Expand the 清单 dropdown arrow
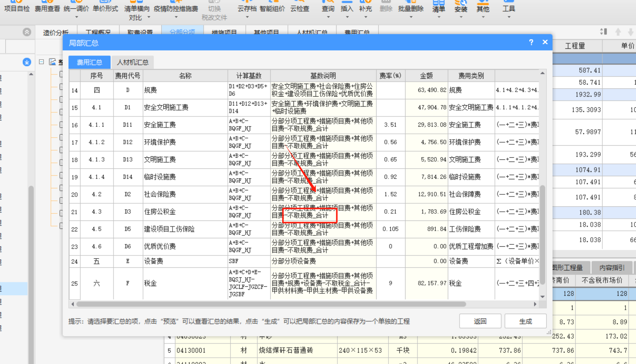This screenshot has width=636, height=364. 439,17
